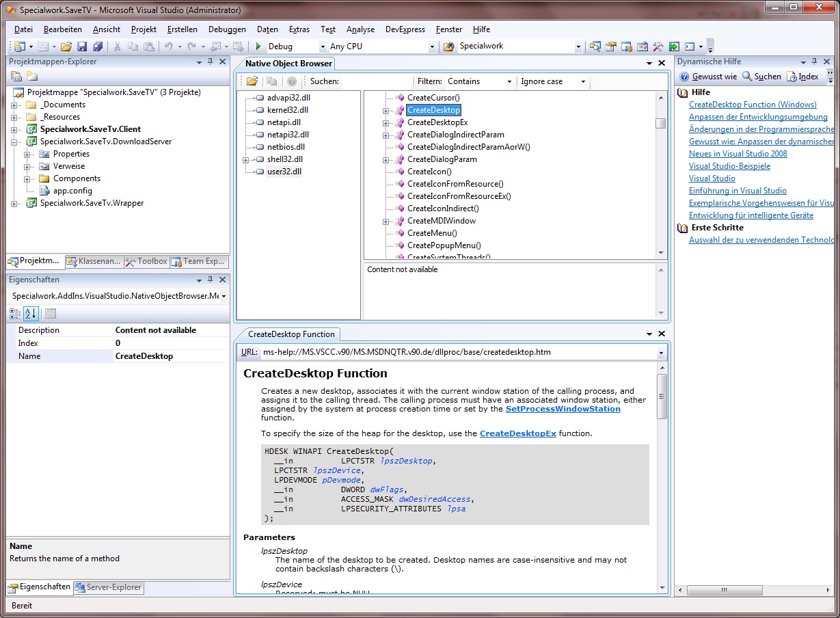The image size is (840, 618).
Task: Open the Contains filter dropdown
Action: [509, 81]
